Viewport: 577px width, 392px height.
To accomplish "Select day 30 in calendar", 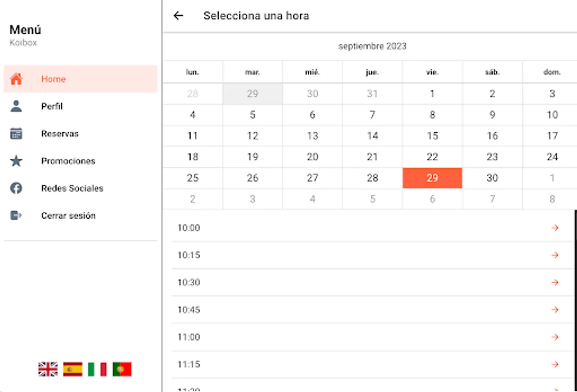I will 492,178.
